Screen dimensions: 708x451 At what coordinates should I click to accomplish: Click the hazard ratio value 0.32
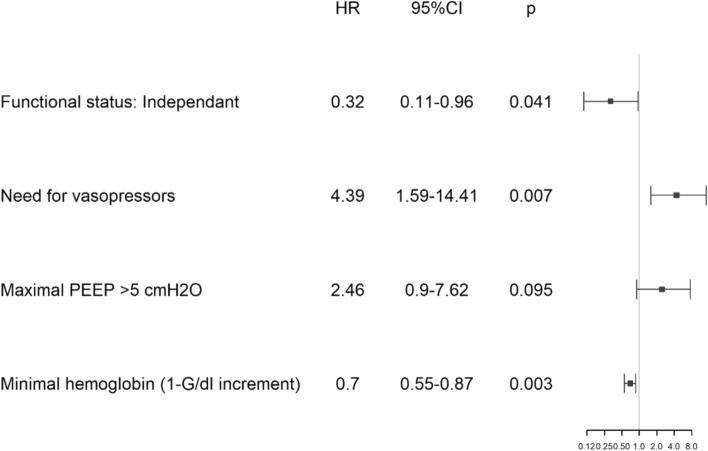click(x=346, y=101)
